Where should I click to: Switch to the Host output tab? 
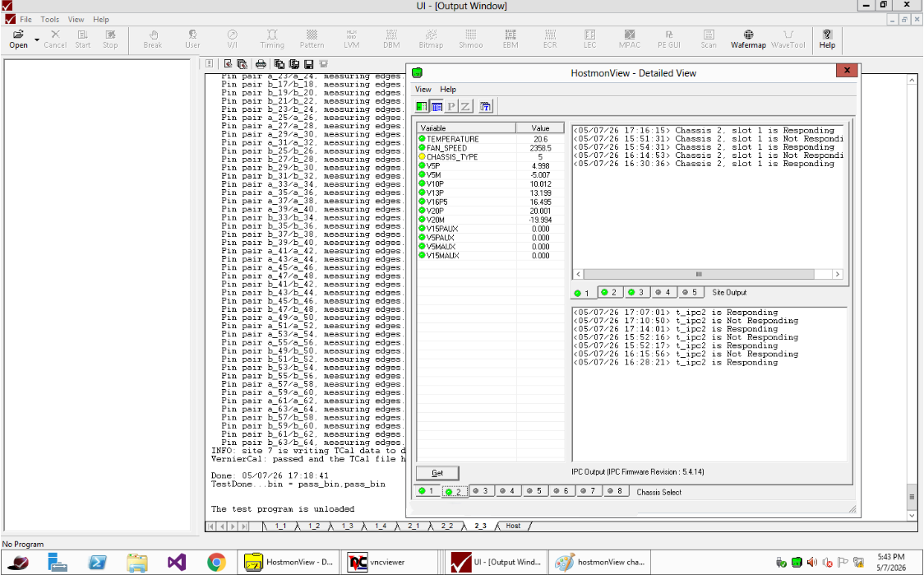[x=513, y=526]
